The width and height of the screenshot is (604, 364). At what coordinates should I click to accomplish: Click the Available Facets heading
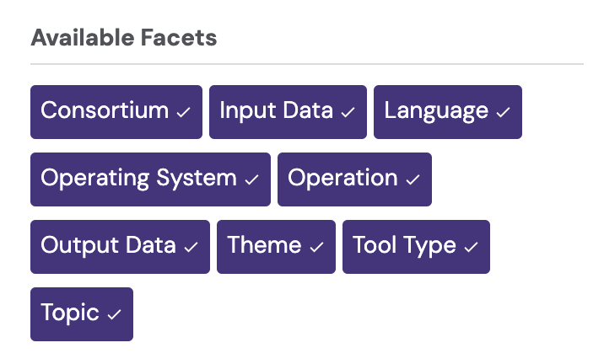(124, 38)
